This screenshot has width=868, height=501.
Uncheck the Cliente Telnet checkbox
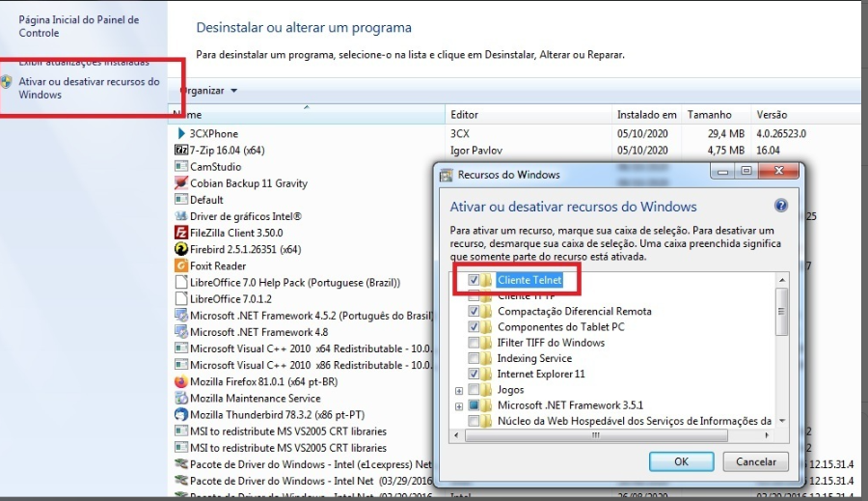coord(474,280)
